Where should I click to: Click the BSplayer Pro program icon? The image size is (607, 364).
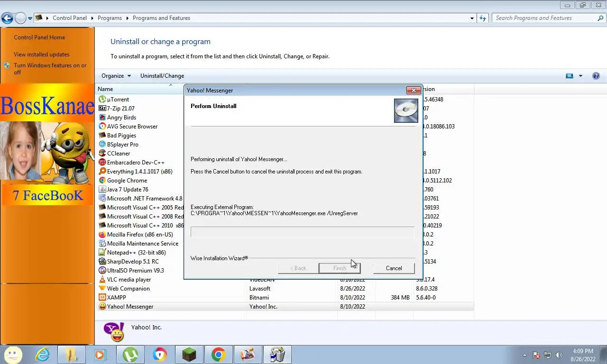tap(102, 145)
